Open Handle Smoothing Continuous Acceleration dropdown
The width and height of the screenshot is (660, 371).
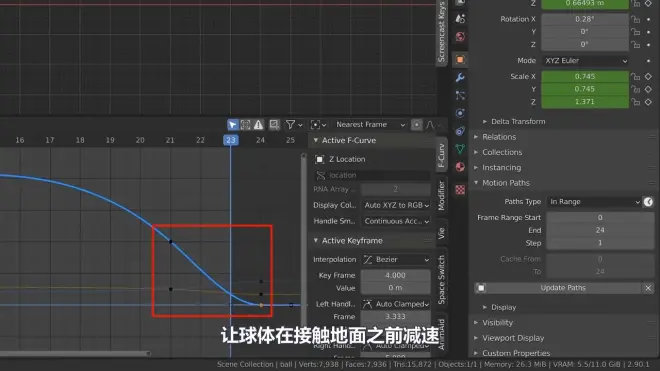(x=396, y=221)
